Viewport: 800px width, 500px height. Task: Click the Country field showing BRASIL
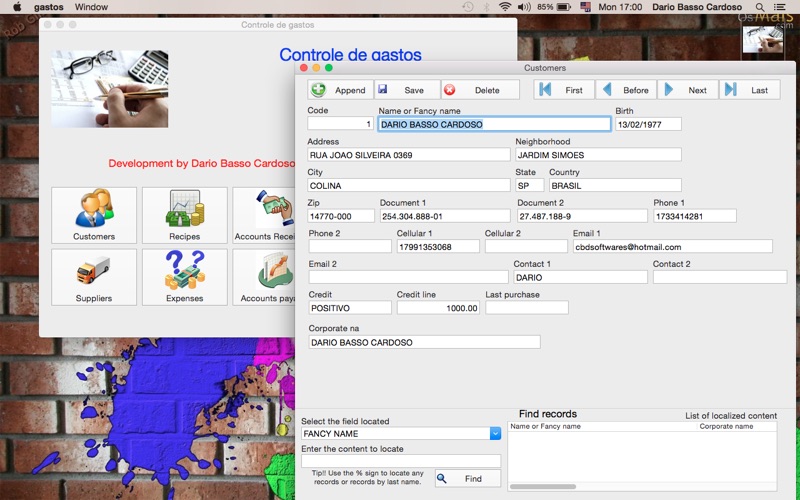[x=615, y=185]
